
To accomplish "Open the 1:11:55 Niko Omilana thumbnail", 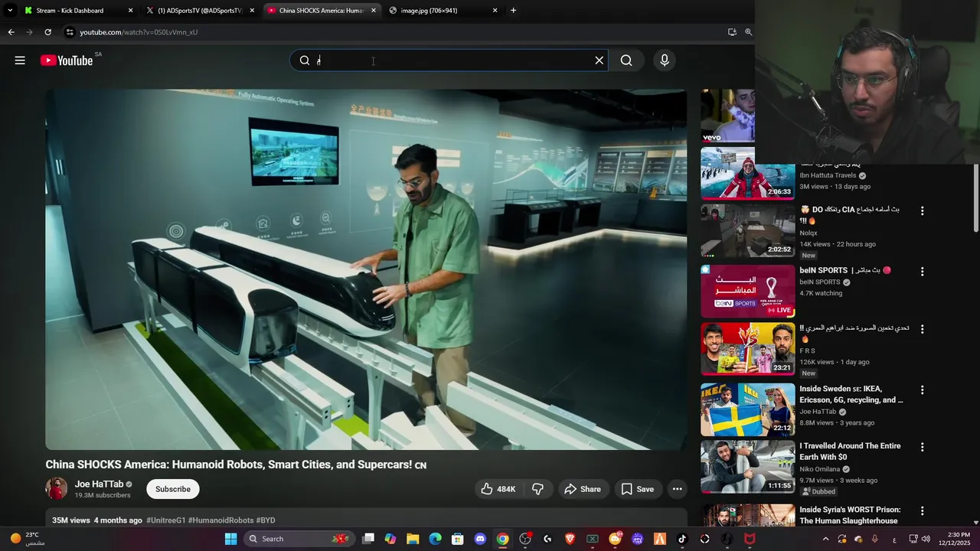I will pyautogui.click(x=747, y=467).
